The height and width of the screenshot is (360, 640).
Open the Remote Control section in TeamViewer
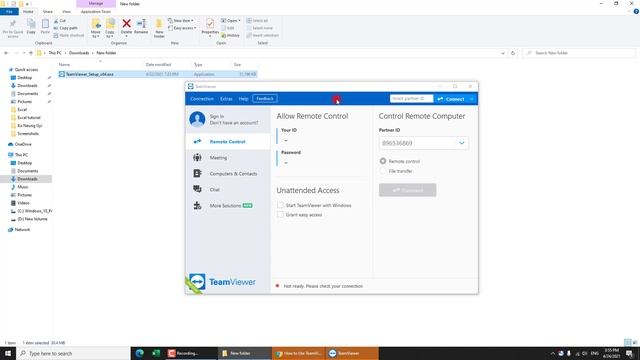[227, 142]
